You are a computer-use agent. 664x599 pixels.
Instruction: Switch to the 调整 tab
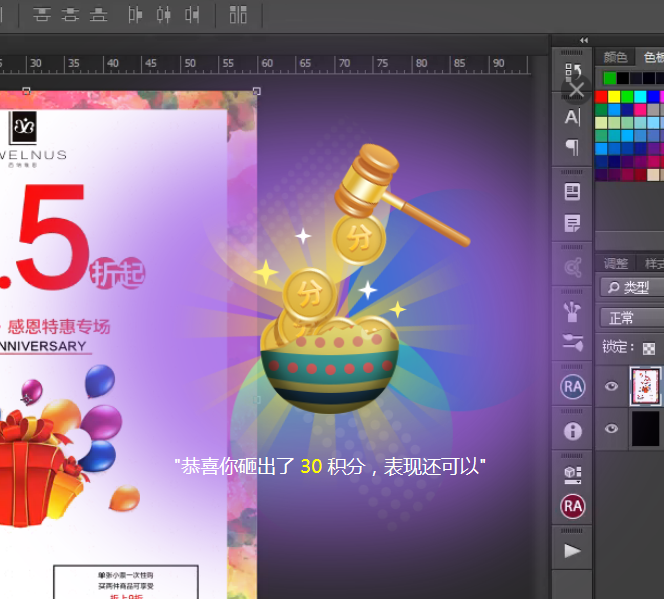tap(616, 264)
